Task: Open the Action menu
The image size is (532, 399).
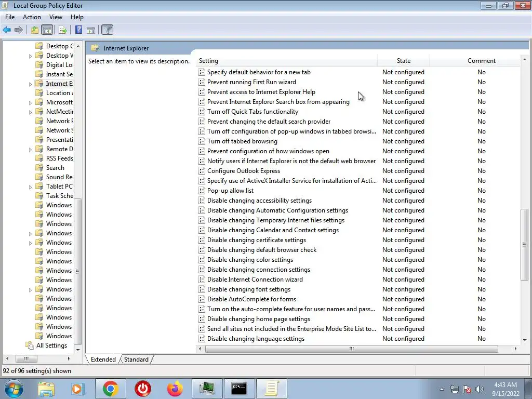Action: (x=32, y=17)
